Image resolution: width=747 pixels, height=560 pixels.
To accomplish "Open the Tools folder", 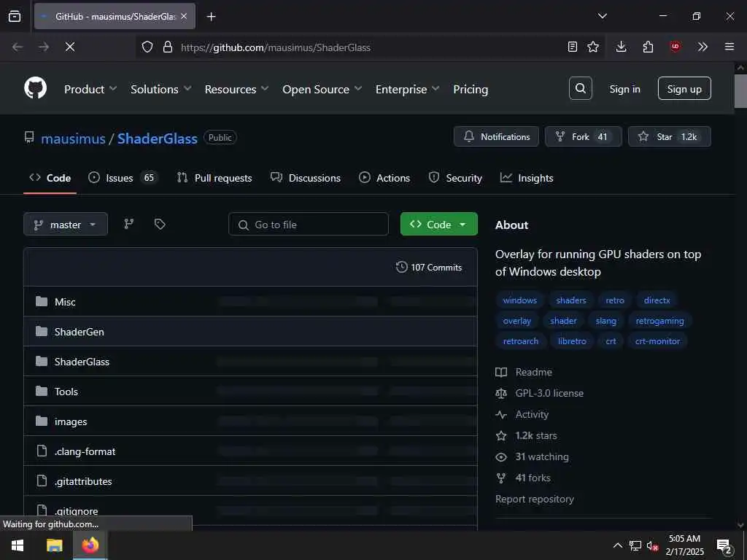I will click(66, 392).
